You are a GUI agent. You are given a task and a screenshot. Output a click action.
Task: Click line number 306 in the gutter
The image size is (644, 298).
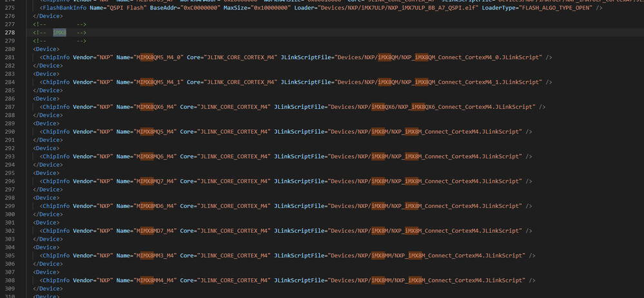[10, 264]
